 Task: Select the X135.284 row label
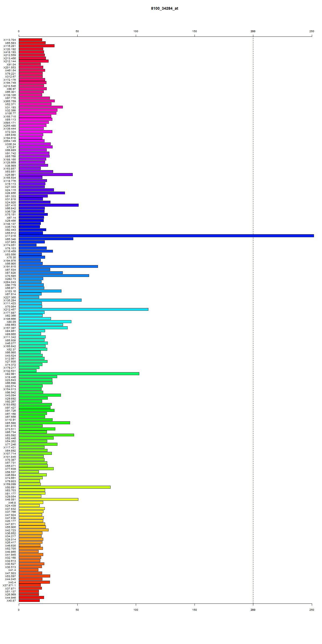10,301
